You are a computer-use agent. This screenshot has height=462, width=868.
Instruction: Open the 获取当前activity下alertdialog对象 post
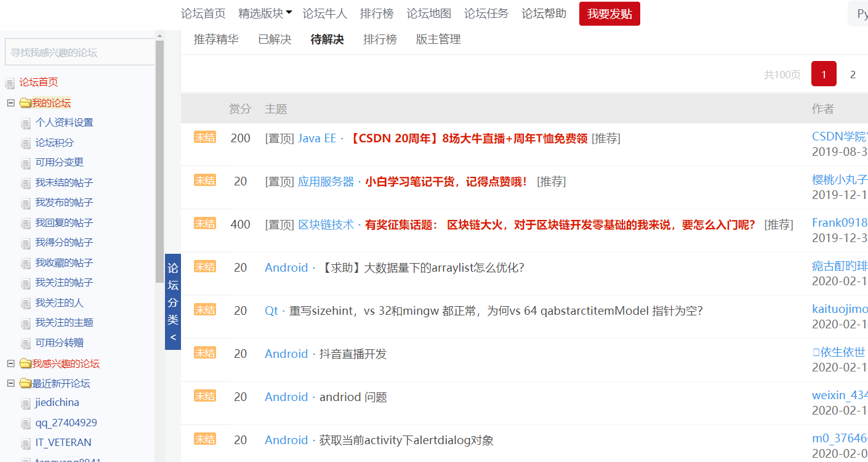click(406, 440)
